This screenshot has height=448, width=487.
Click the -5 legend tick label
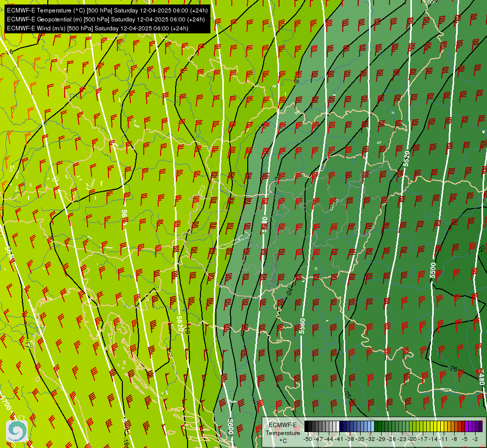tap(465, 439)
